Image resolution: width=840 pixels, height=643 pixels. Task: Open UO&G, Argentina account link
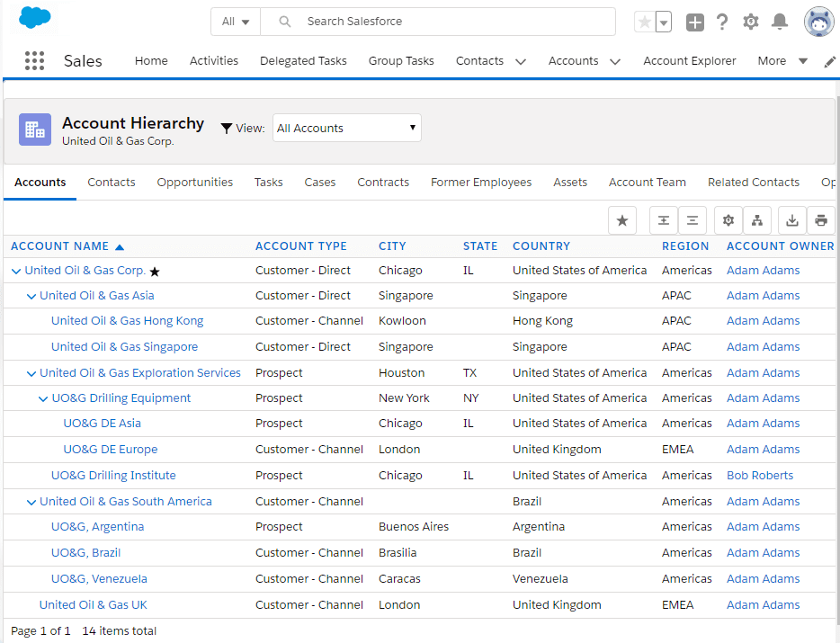coord(97,527)
